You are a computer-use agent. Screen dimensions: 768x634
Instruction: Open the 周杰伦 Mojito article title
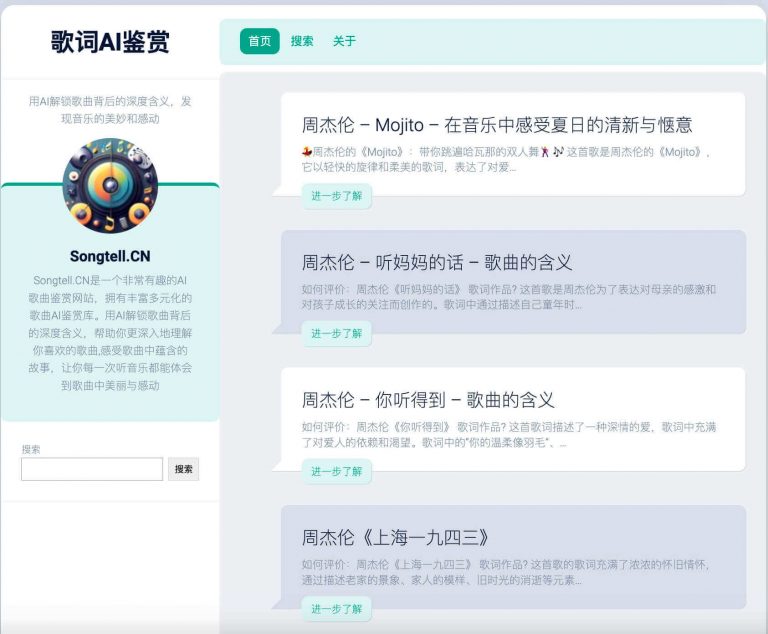pos(497,125)
